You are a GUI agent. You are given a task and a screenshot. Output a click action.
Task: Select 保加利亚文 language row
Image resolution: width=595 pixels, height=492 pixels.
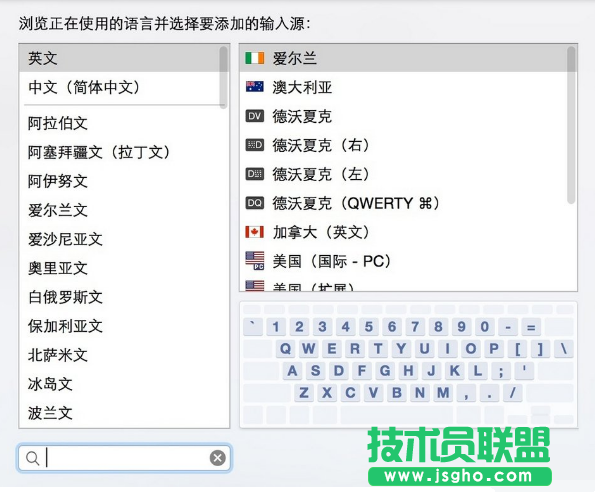(x=124, y=326)
